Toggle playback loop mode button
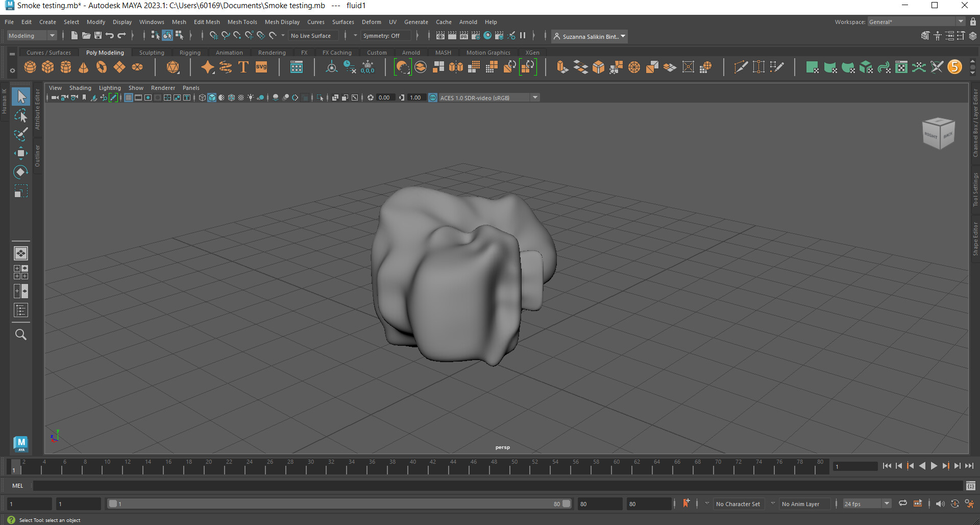 click(x=902, y=504)
